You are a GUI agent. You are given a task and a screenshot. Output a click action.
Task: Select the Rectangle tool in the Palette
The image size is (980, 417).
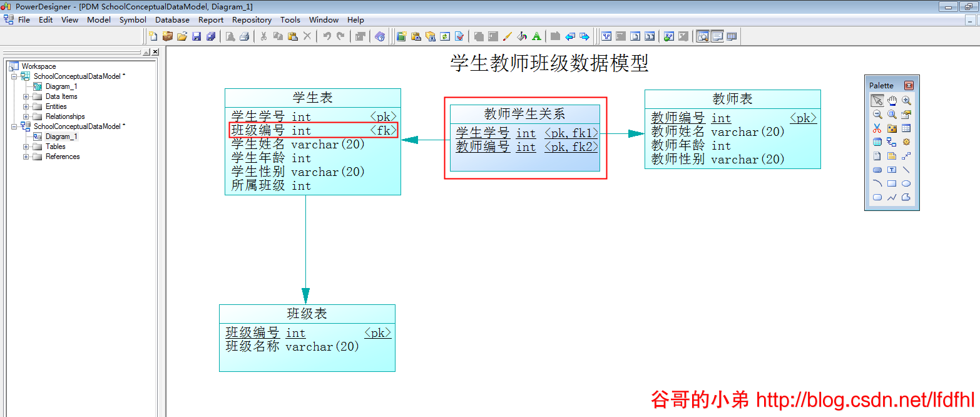[891, 182]
